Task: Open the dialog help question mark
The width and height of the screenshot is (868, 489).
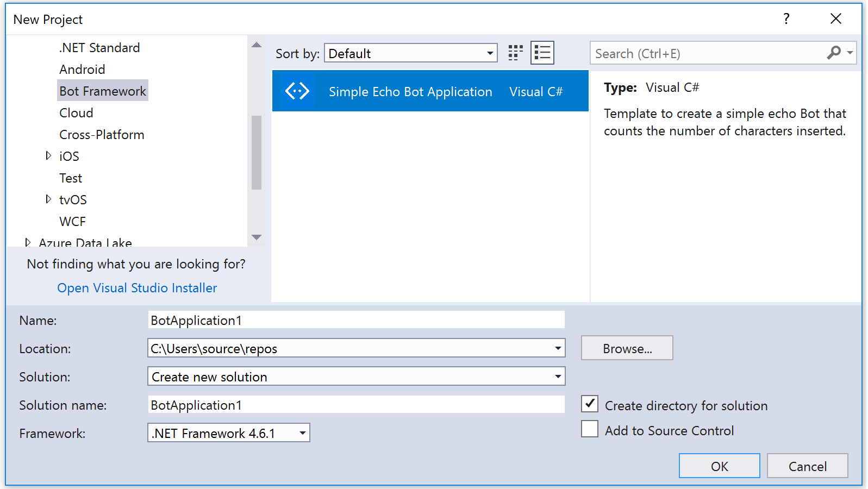Action: pos(786,19)
